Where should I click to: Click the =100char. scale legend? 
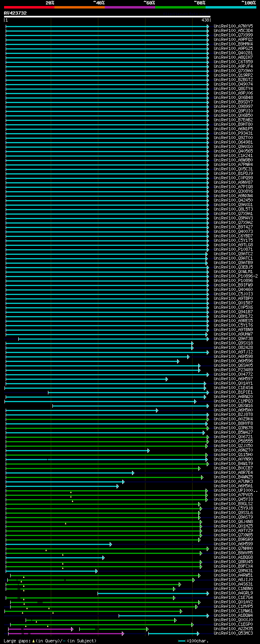(x=193, y=641)
